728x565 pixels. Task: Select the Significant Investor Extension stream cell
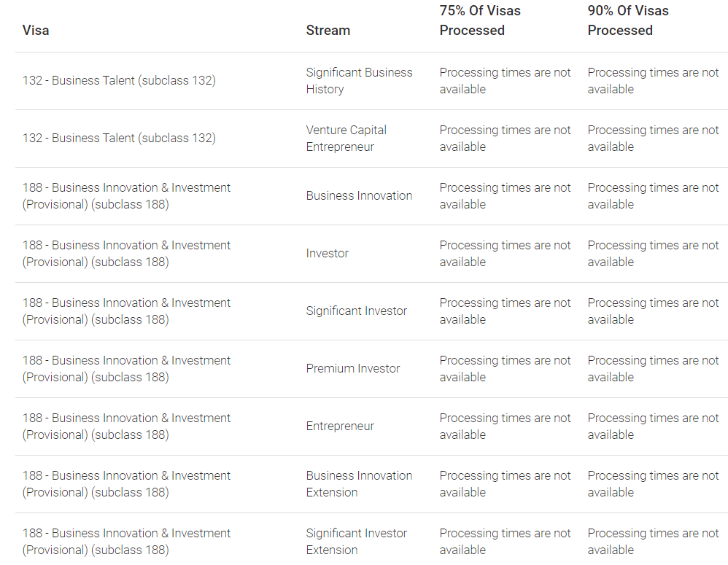click(x=356, y=542)
